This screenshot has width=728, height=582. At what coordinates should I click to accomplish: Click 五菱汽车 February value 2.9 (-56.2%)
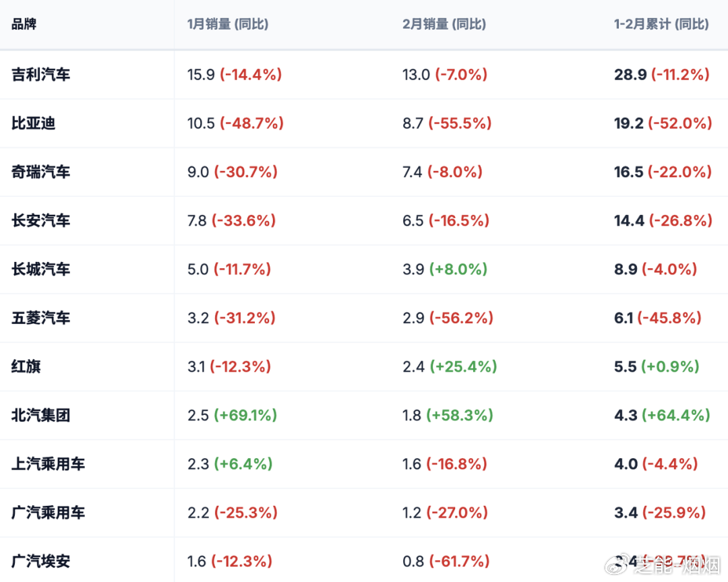pos(448,318)
